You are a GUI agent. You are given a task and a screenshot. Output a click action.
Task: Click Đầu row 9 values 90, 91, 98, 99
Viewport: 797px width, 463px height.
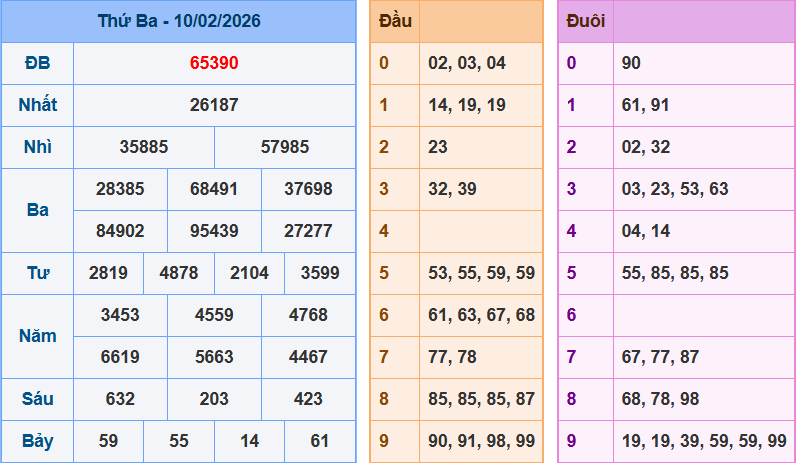click(481, 441)
